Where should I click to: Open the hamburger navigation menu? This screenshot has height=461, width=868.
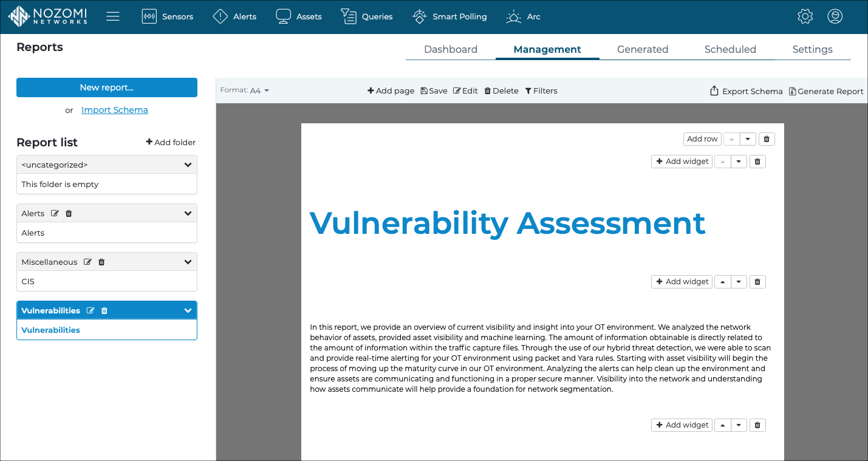pyautogui.click(x=113, y=16)
